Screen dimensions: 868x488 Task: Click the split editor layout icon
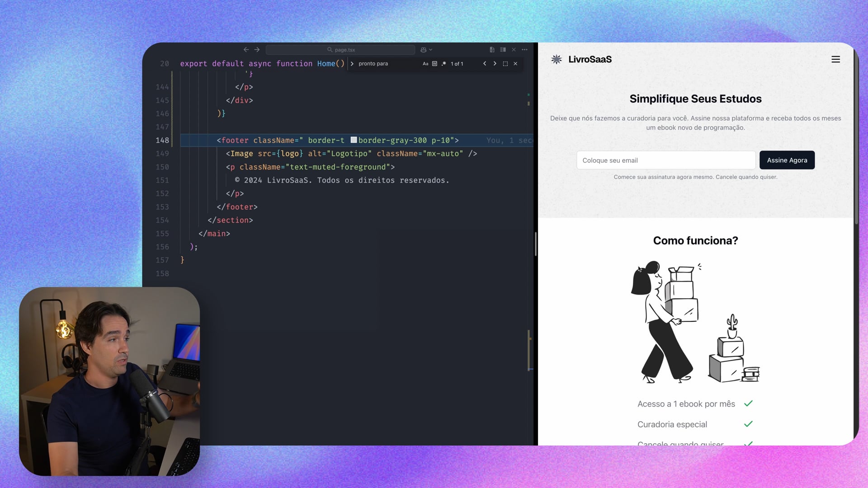(503, 50)
